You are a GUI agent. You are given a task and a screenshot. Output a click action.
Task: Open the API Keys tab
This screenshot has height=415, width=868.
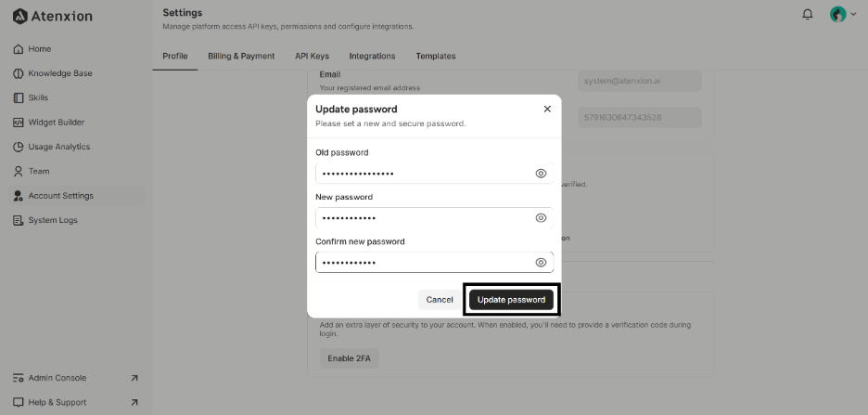click(x=312, y=56)
